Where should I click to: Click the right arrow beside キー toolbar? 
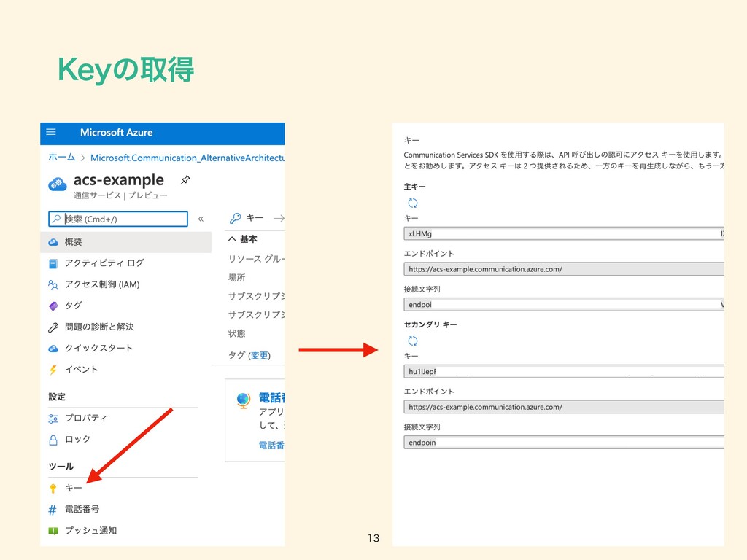pos(279,218)
